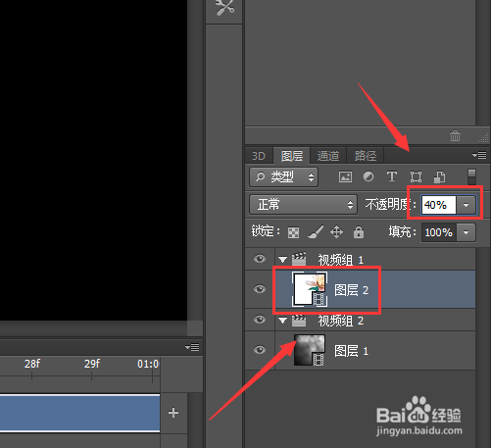Open the Layers panel flyout menu
This screenshot has width=491, height=448.
pyautogui.click(x=479, y=155)
